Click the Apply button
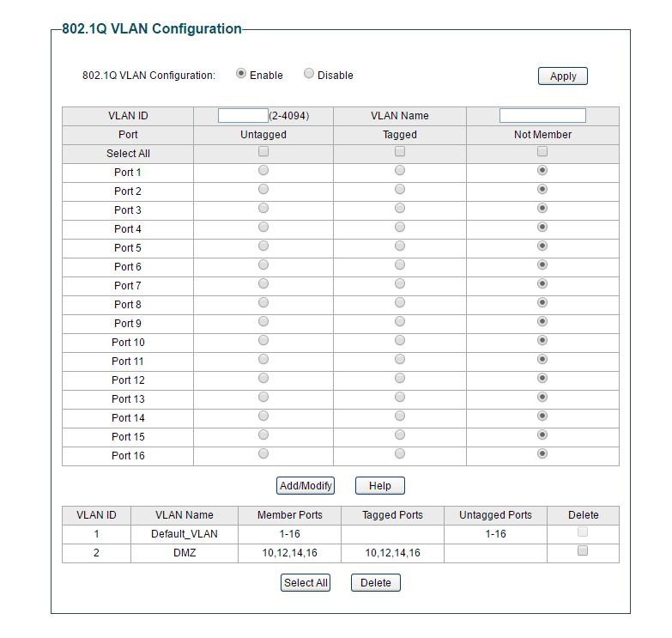The width and height of the screenshot is (672, 638). (563, 76)
